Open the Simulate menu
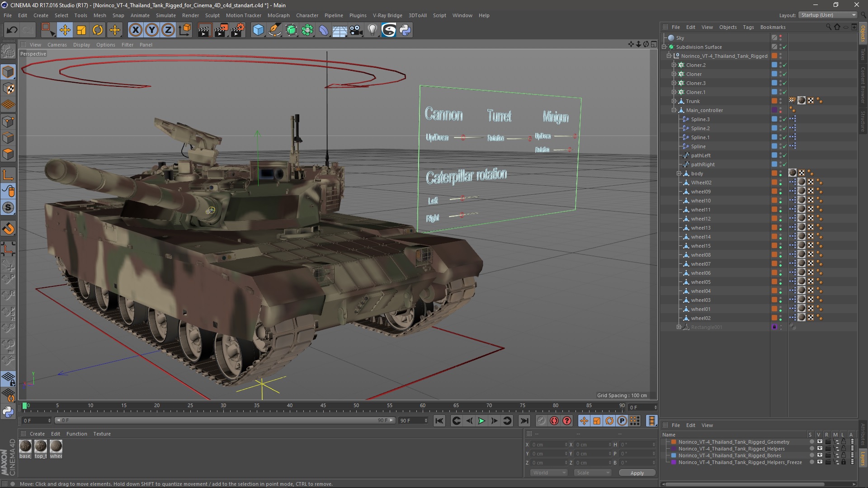 coord(166,15)
